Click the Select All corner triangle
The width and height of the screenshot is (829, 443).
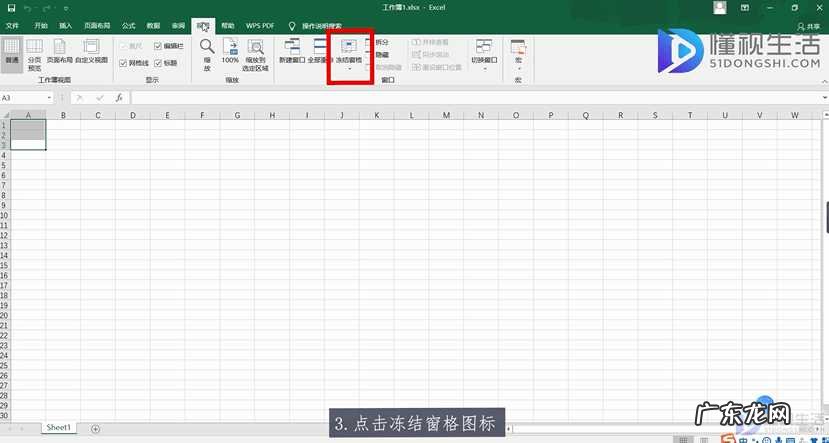pyautogui.click(x=5, y=115)
